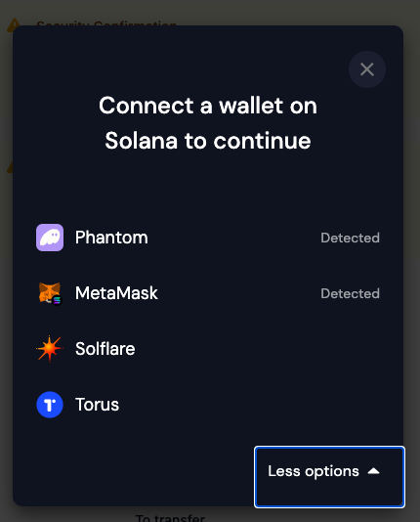Image resolution: width=420 pixels, height=522 pixels.
Task: Click Detected badge next to Phantom
Action: (350, 238)
